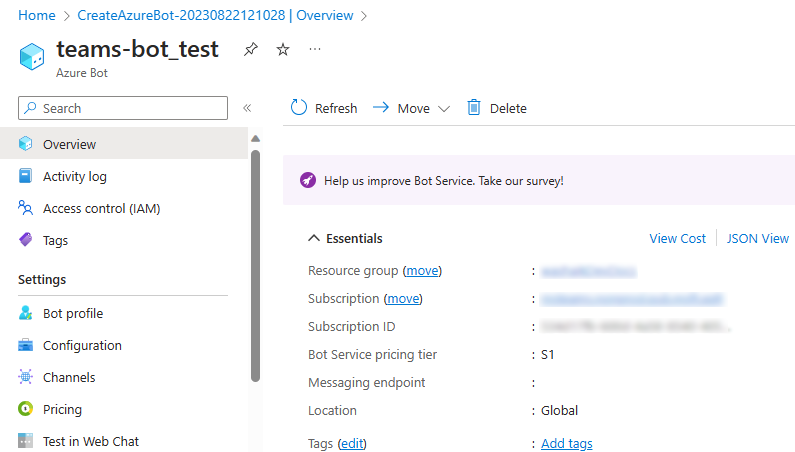Viewport: 795px width, 452px height.
Task: Click the Refresh icon in toolbar
Action: tap(299, 108)
